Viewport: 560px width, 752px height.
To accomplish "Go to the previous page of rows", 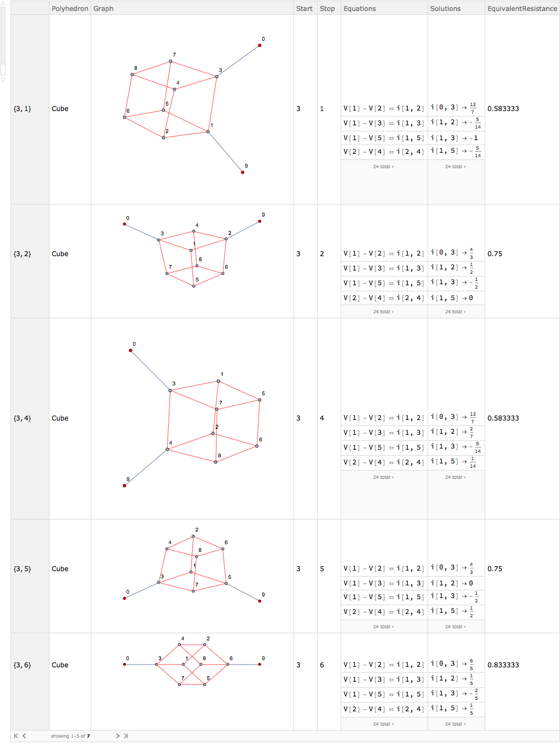I will point(24,736).
